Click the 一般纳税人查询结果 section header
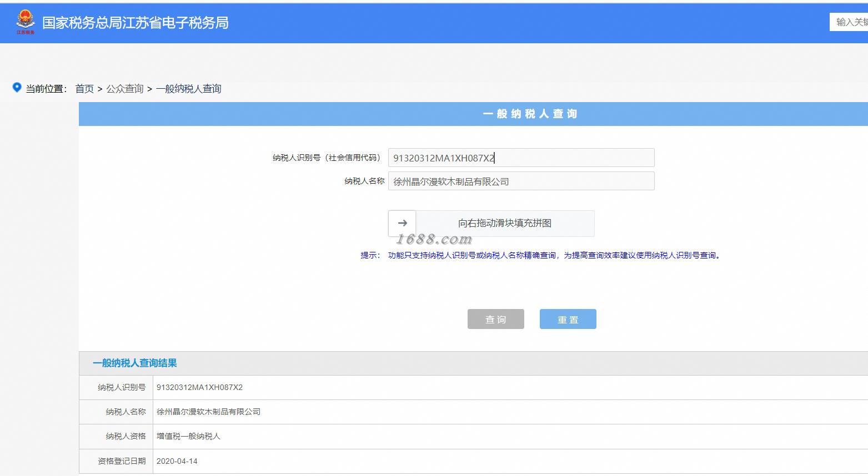This screenshot has width=868, height=476. coord(135,363)
